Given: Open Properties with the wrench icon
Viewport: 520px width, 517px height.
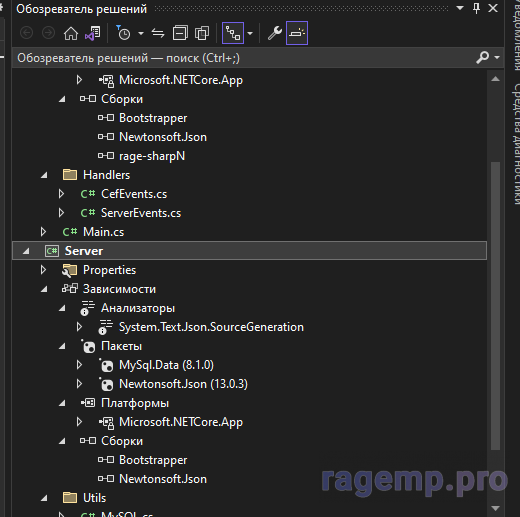Looking at the screenshot, I should point(275,33).
